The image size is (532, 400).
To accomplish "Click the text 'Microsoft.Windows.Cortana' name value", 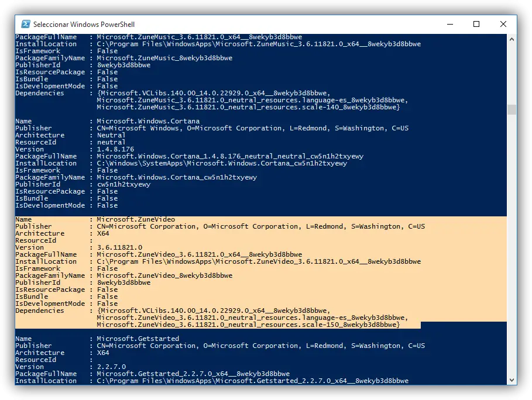I will pyautogui.click(x=148, y=121).
